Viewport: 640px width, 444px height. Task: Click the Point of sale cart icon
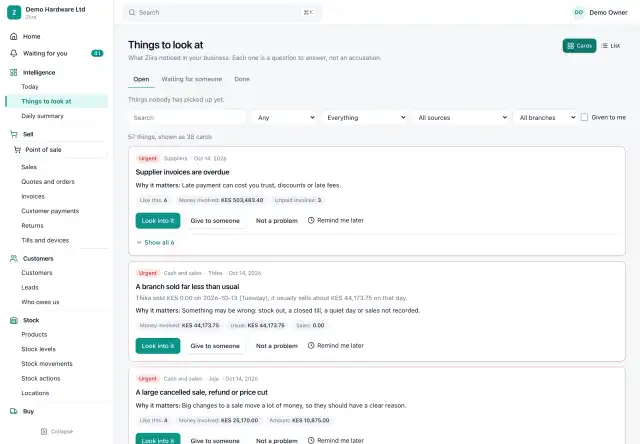tap(17, 150)
